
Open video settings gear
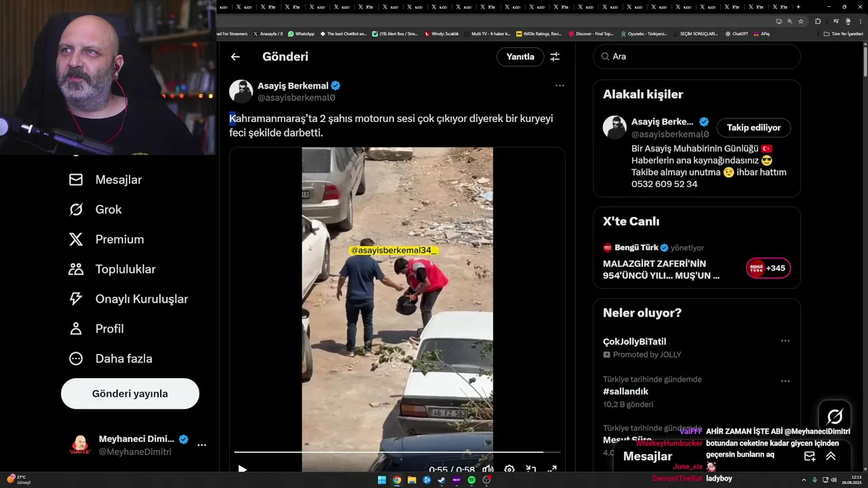(x=509, y=469)
